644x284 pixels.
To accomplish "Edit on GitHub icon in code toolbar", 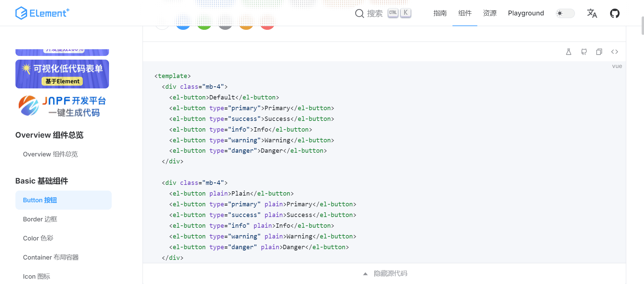I will [584, 52].
